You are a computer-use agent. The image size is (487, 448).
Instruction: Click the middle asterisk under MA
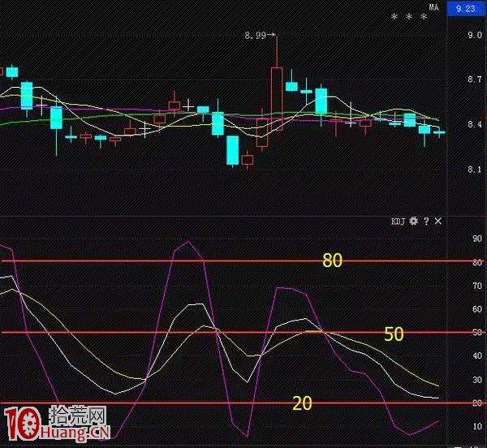tap(409, 17)
